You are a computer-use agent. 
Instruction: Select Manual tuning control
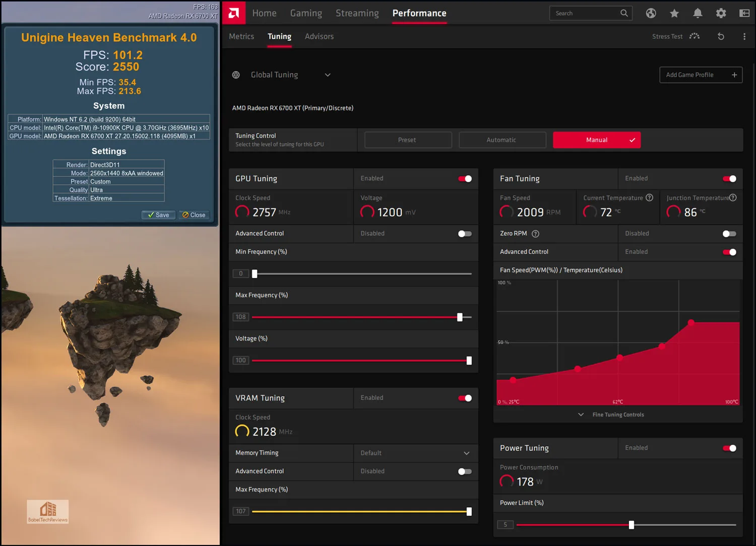point(597,140)
